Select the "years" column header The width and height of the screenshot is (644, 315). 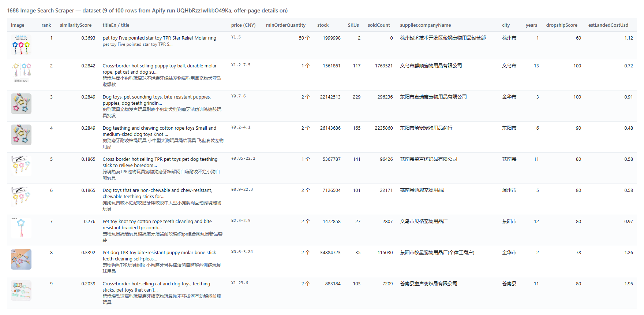tap(532, 25)
